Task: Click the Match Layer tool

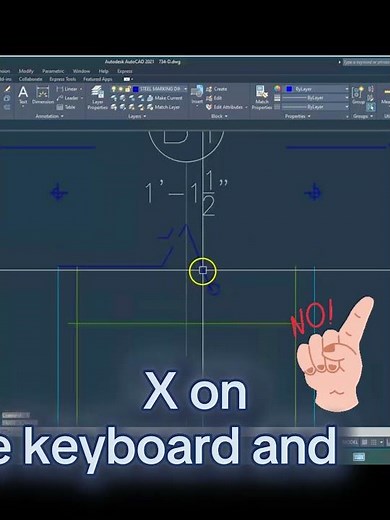Action: coord(163,107)
